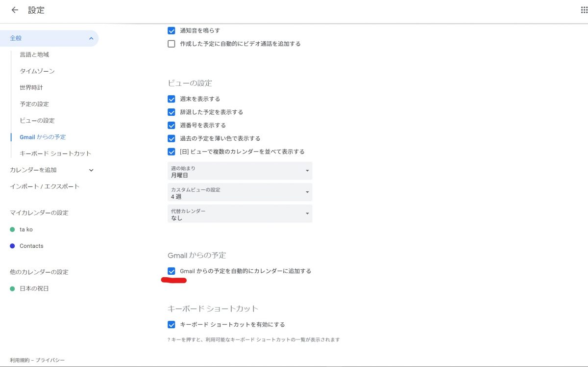Uncheck キーボード ショートカットを有効にする
Viewport: 588px width, 367px height.
click(171, 324)
